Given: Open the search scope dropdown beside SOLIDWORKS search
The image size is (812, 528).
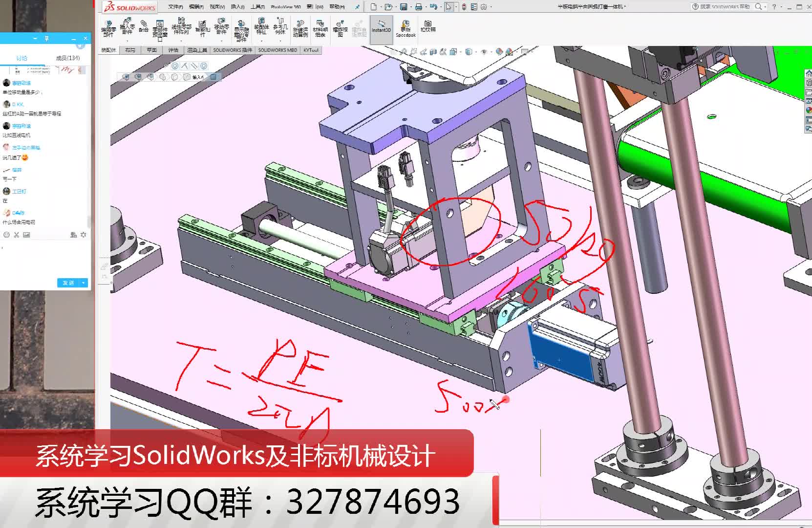Looking at the screenshot, I should 765,7.
